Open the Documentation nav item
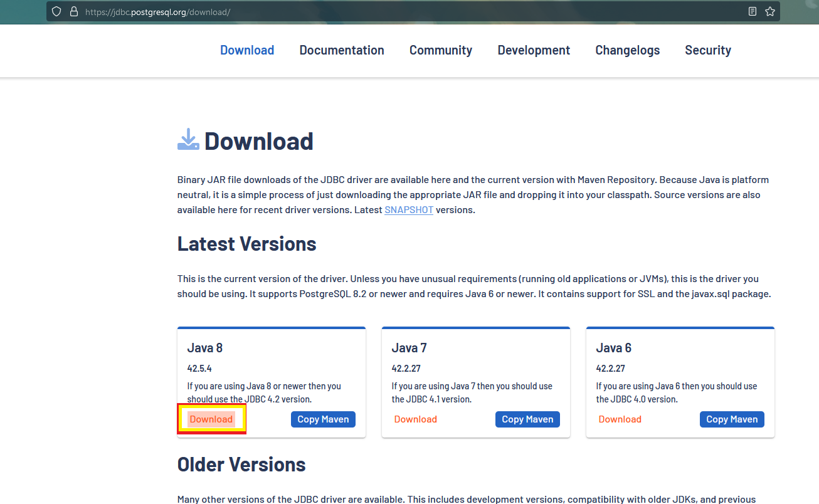 (342, 50)
